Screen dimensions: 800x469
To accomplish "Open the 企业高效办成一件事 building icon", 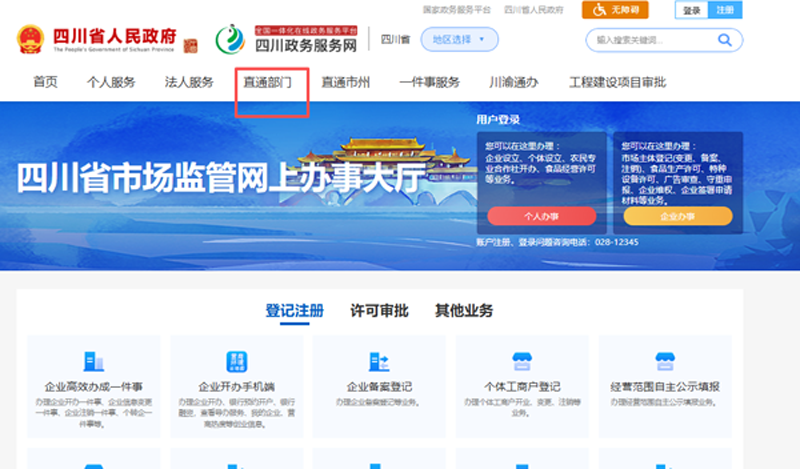I will point(94,361).
